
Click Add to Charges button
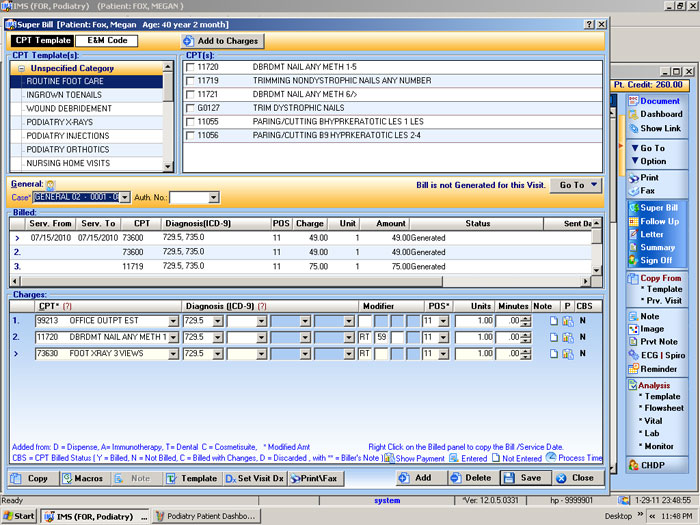point(222,41)
